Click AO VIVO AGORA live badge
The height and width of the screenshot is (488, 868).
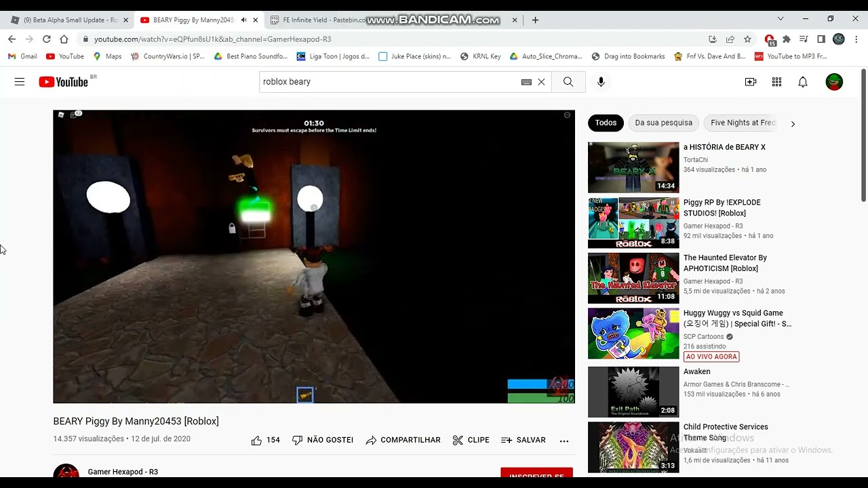(x=711, y=357)
